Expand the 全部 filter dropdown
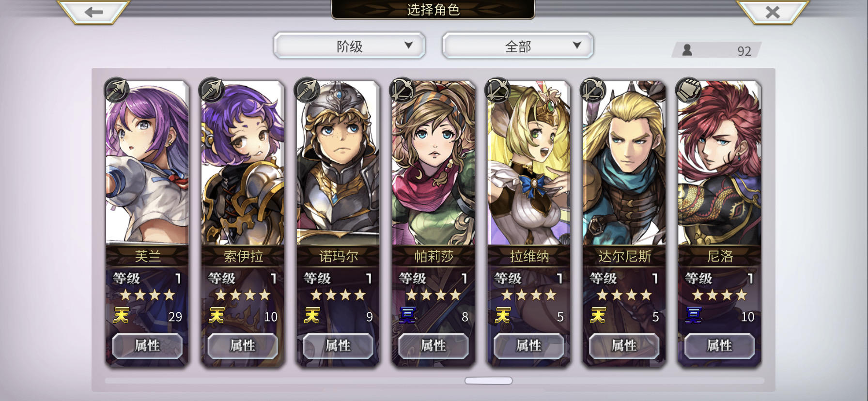This screenshot has height=401, width=868. click(518, 46)
